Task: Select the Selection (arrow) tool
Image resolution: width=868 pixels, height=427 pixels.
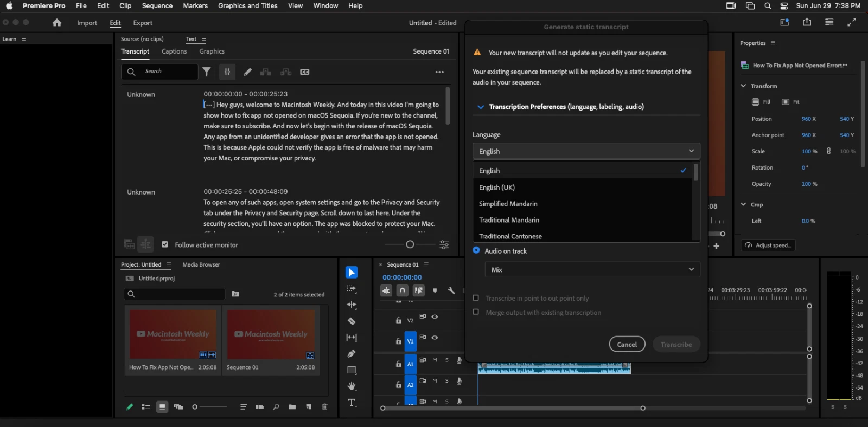Action: tap(352, 273)
